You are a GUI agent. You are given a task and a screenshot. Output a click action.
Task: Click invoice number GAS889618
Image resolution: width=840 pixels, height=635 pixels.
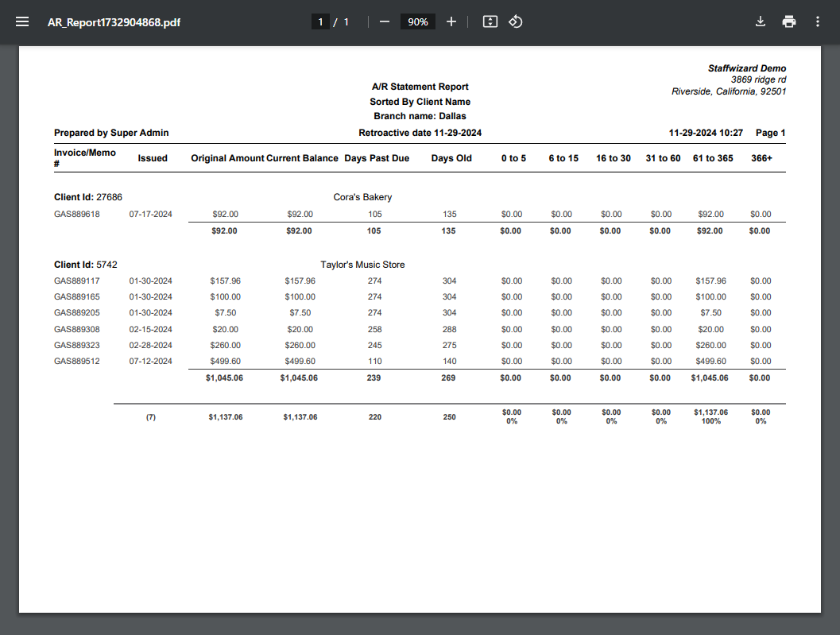(x=77, y=214)
